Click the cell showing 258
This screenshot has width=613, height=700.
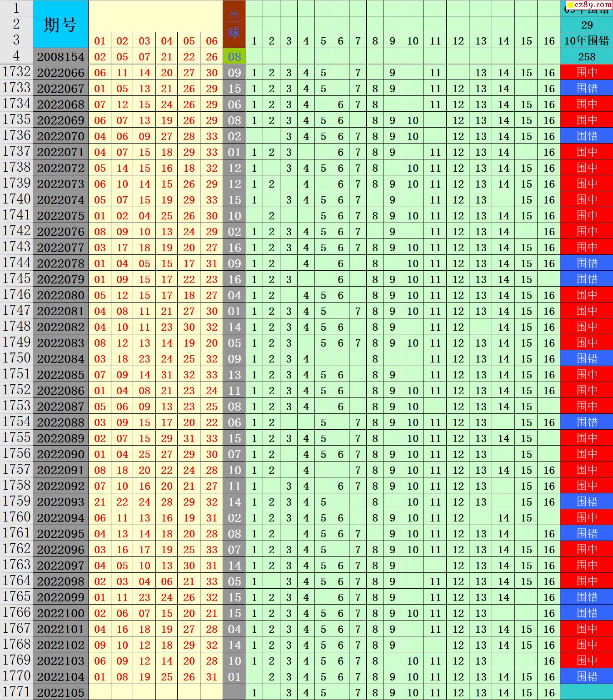[x=586, y=57]
